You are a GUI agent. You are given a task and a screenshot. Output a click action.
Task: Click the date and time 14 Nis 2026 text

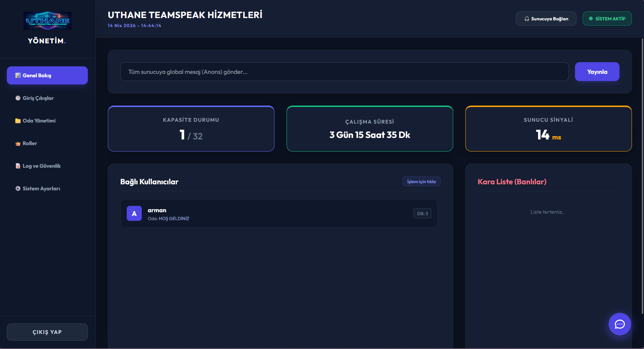tap(134, 26)
